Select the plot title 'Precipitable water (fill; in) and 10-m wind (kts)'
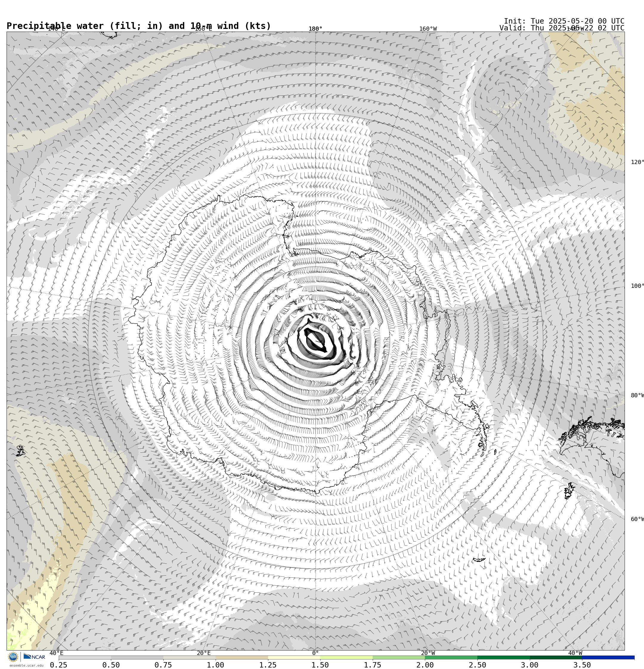Viewport: 644px width, 669px height. (139, 26)
